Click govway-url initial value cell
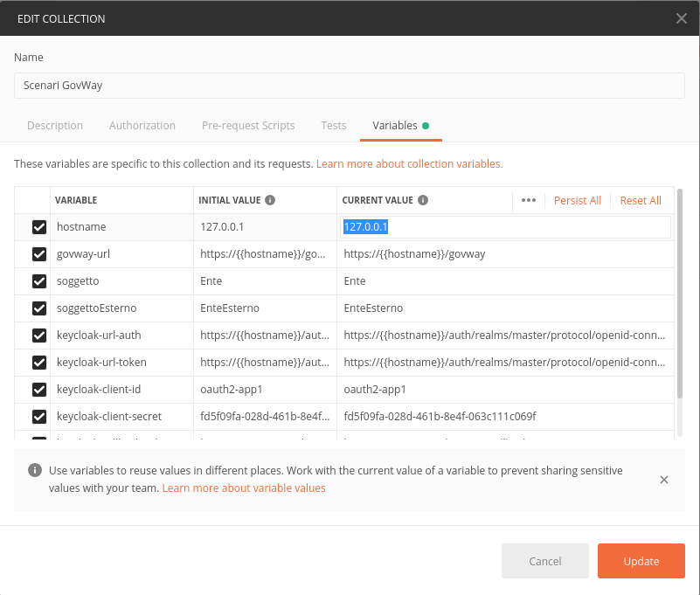Image resolution: width=700 pixels, height=595 pixels. click(x=265, y=254)
